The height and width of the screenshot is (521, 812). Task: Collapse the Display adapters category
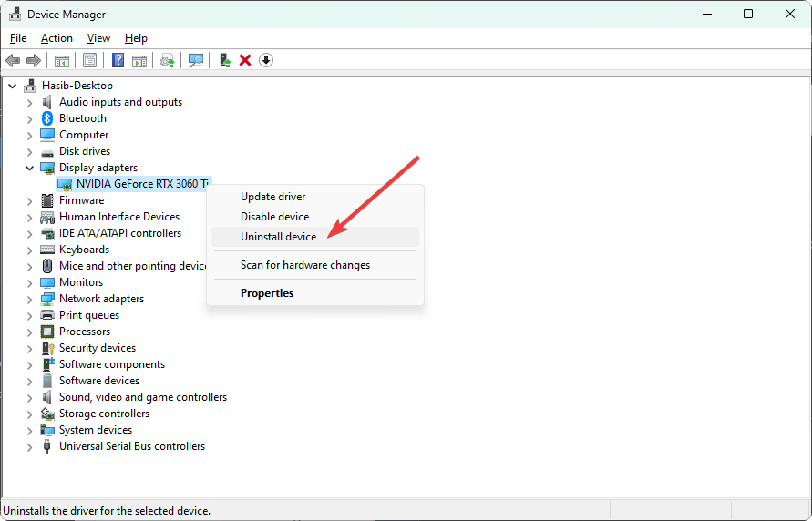[x=29, y=168]
